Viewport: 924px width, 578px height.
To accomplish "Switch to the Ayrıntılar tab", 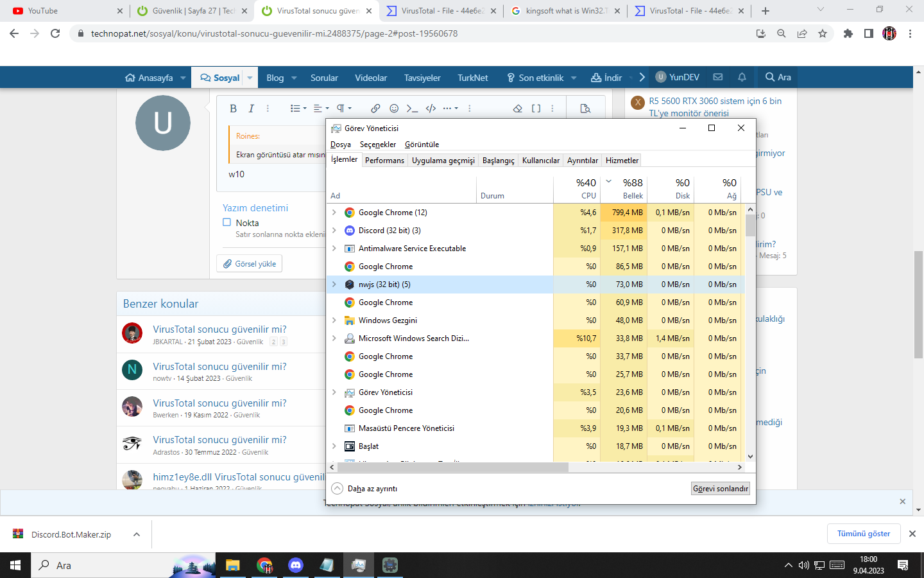I will pyautogui.click(x=583, y=161).
